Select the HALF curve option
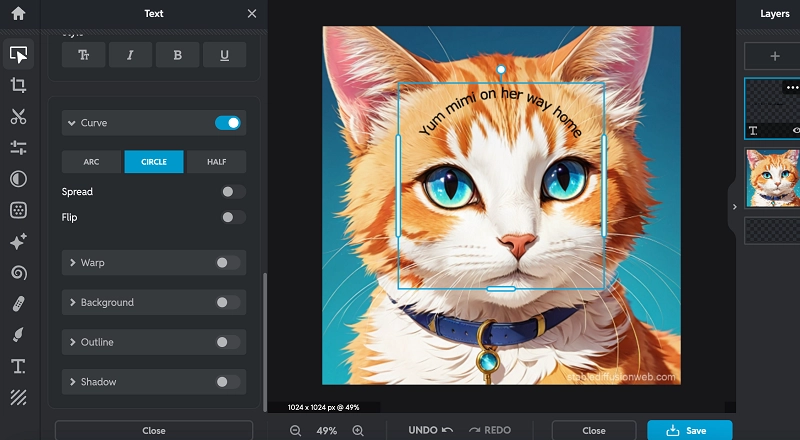The width and height of the screenshot is (800, 440). (x=216, y=162)
